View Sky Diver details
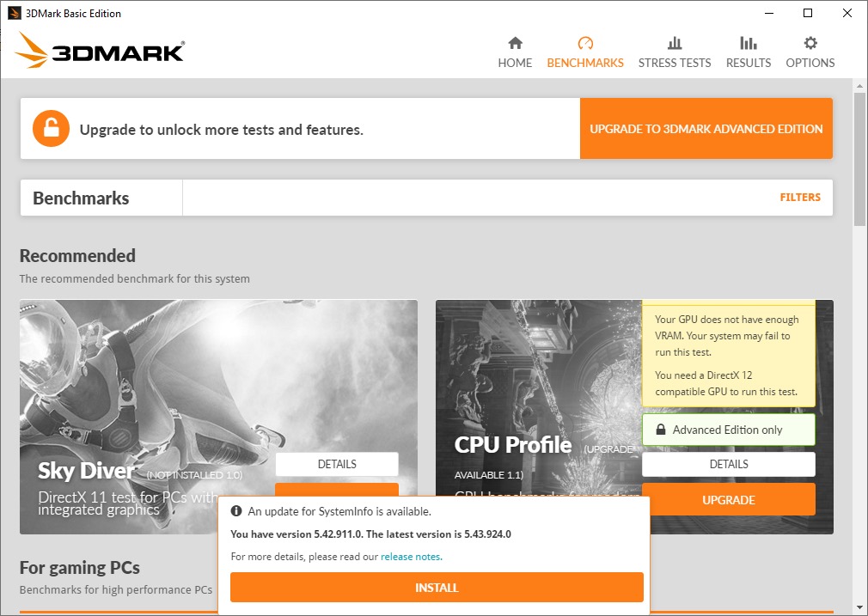 pos(337,464)
